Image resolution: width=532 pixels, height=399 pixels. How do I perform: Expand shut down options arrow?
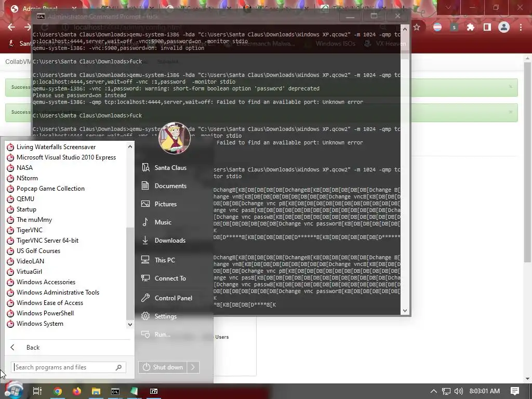tap(193, 367)
